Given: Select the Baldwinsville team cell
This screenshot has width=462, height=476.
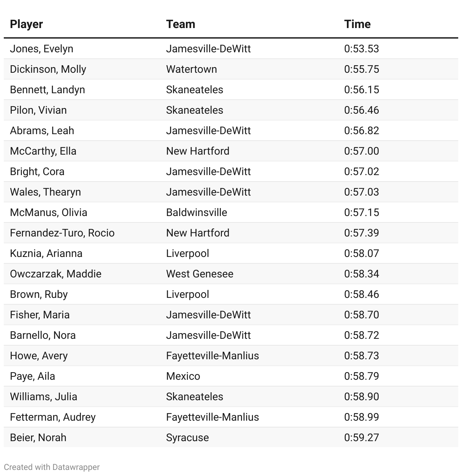Looking at the screenshot, I should [197, 213].
